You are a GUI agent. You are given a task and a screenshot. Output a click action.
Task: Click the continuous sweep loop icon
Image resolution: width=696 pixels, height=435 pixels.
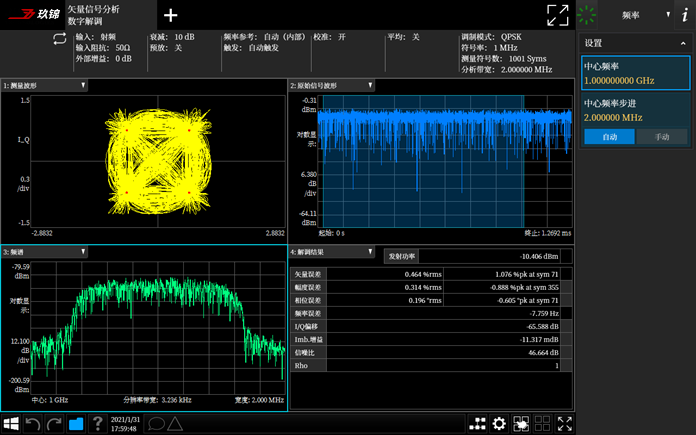coord(59,39)
